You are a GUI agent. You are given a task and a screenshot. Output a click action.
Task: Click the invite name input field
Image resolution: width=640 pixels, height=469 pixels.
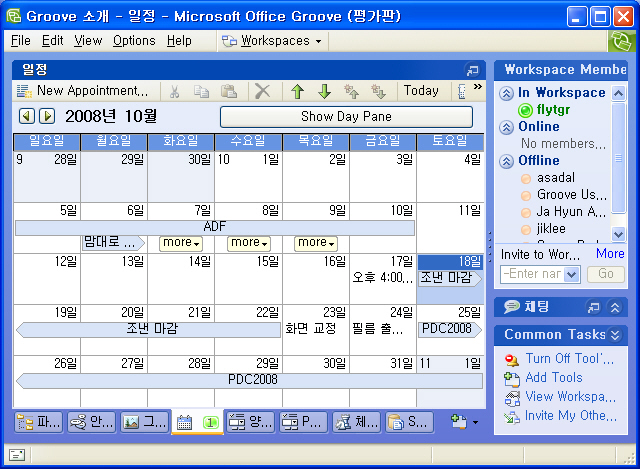[532, 274]
